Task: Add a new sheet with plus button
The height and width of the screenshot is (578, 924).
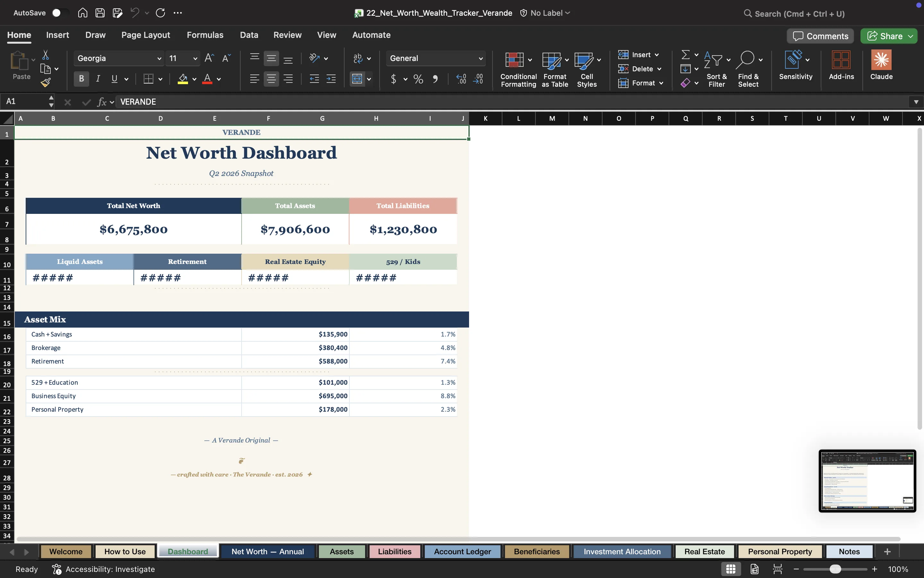Action: pos(887,552)
